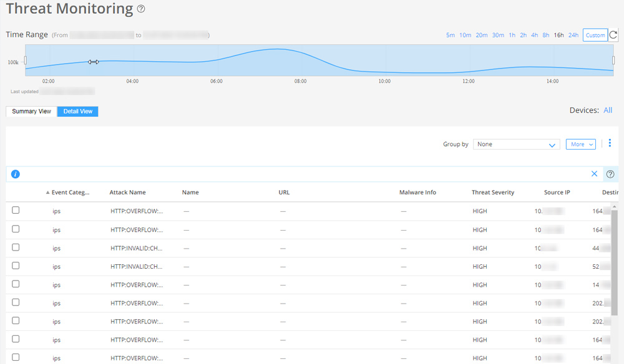
Task: Click the blue info icon in filter bar
Action: [x=16, y=174]
